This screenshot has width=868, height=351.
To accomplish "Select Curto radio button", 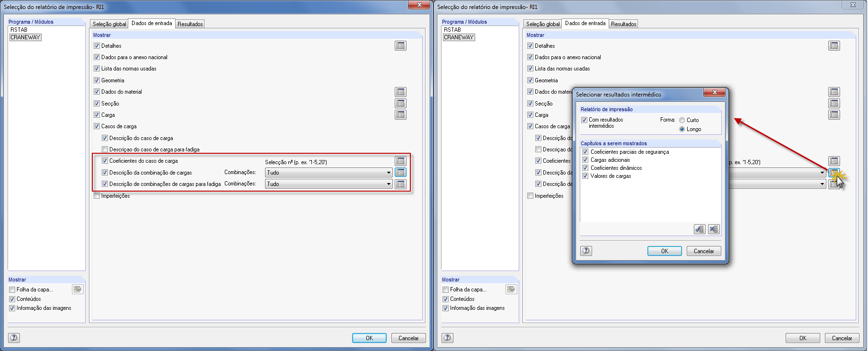I will pos(682,120).
